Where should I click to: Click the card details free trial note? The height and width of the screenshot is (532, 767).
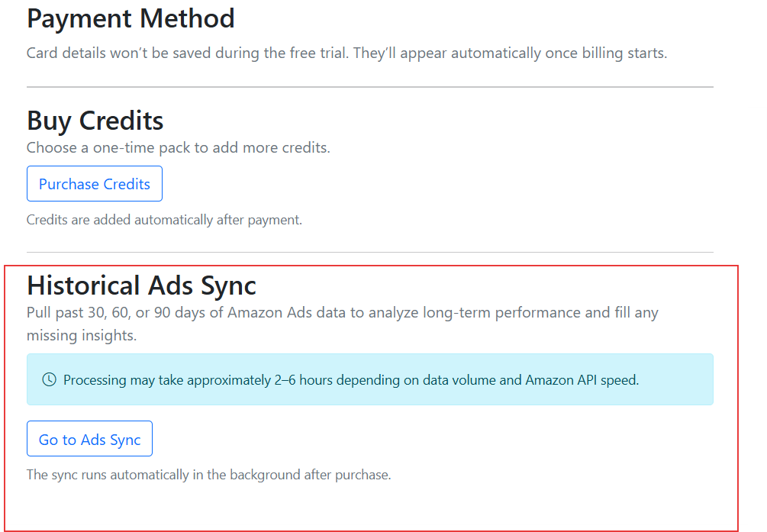click(346, 53)
